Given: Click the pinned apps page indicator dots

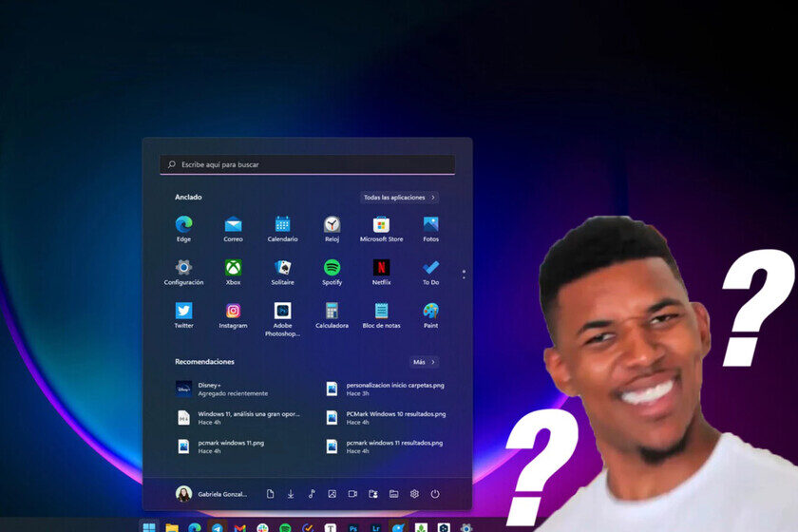Looking at the screenshot, I should click(464, 275).
